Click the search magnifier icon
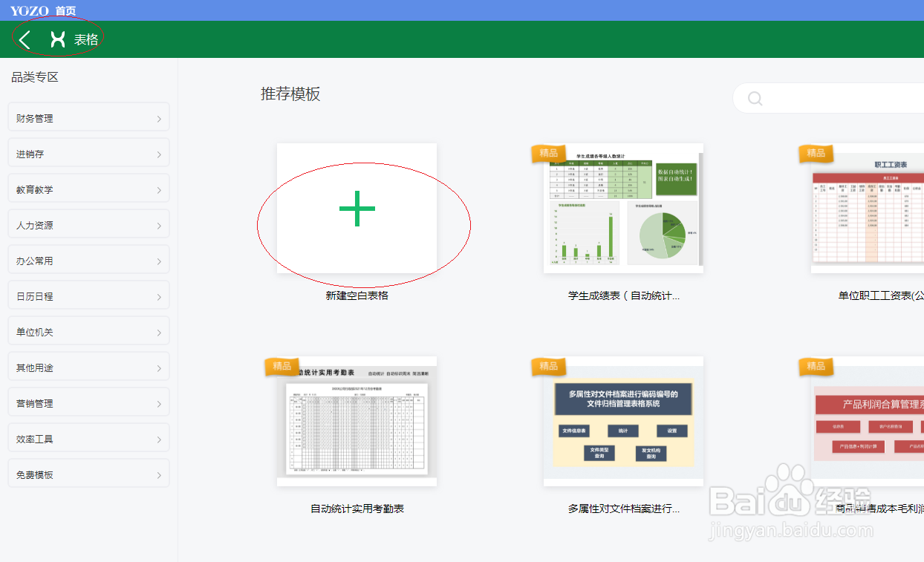 pyautogui.click(x=755, y=99)
